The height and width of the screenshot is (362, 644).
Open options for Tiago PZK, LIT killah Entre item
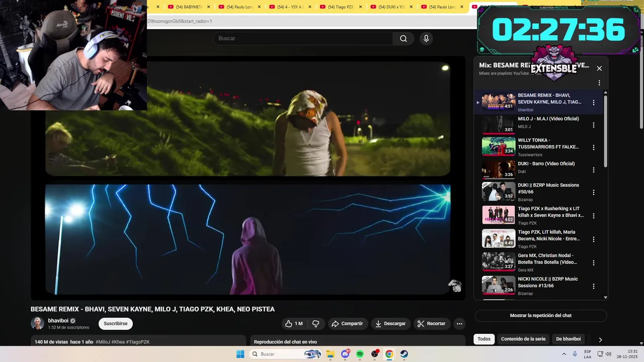pyautogui.click(x=594, y=239)
